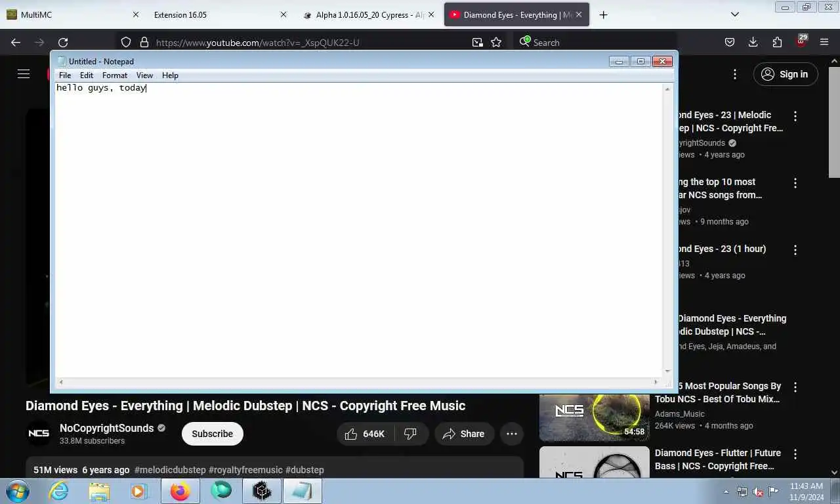Open the Notepad View menu
The image size is (840, 504).
[x=144, y=75]
